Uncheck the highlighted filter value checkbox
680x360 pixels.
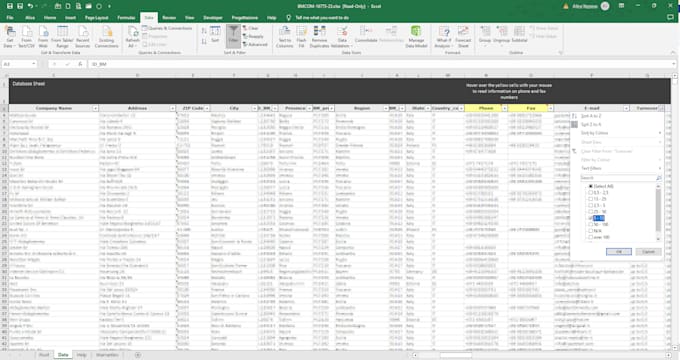[x=590, y=218]
